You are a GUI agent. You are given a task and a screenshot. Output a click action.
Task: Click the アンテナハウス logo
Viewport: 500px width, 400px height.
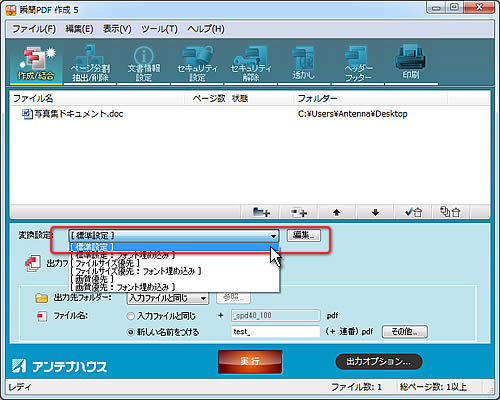[59, 366]
